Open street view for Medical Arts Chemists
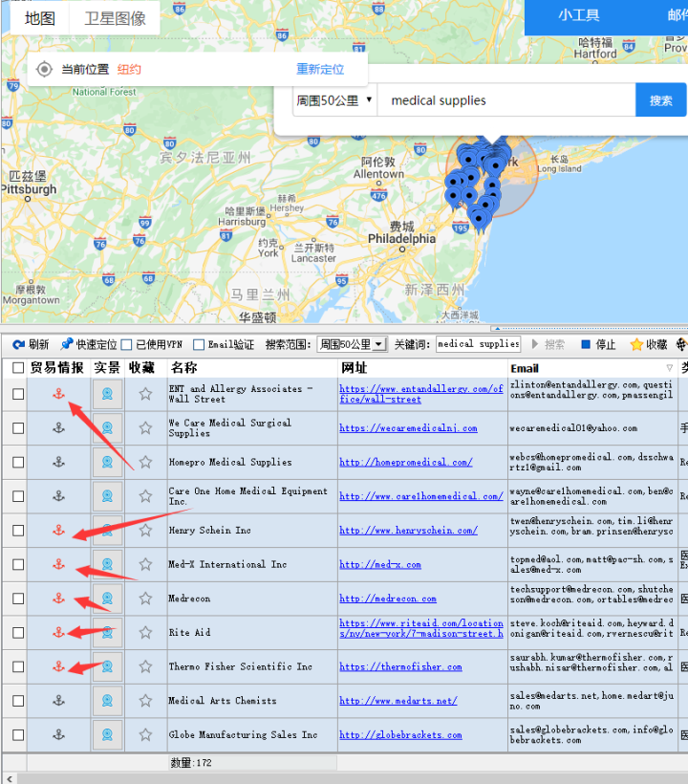Screen dimensions: 688x784 pos(107,701)
